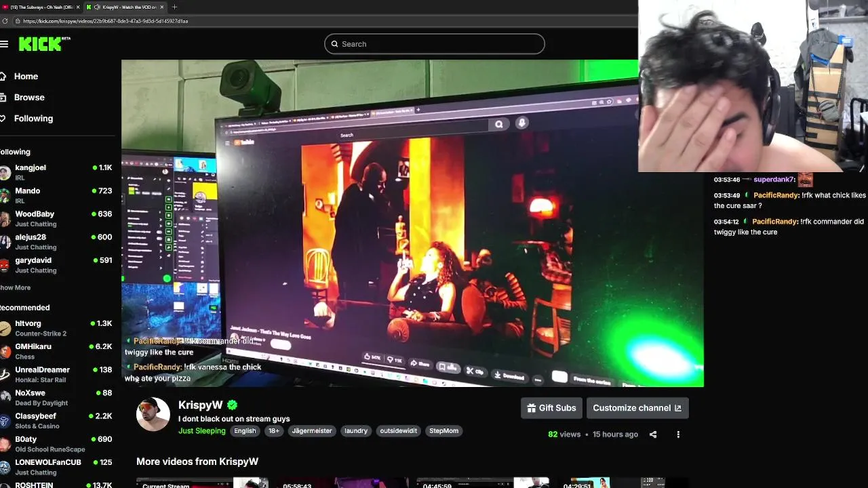Select the 18+ tag
The image size is (868, 488).
tap(273, 431)
